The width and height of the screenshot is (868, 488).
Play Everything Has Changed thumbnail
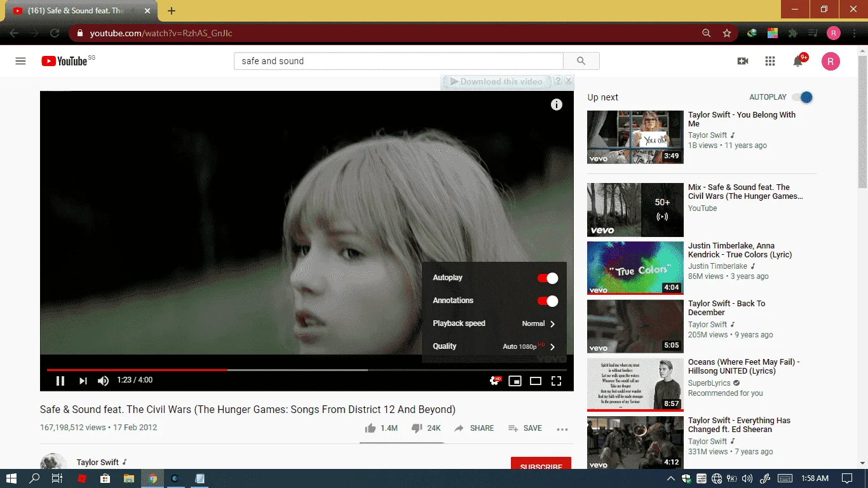coord(635,443)
